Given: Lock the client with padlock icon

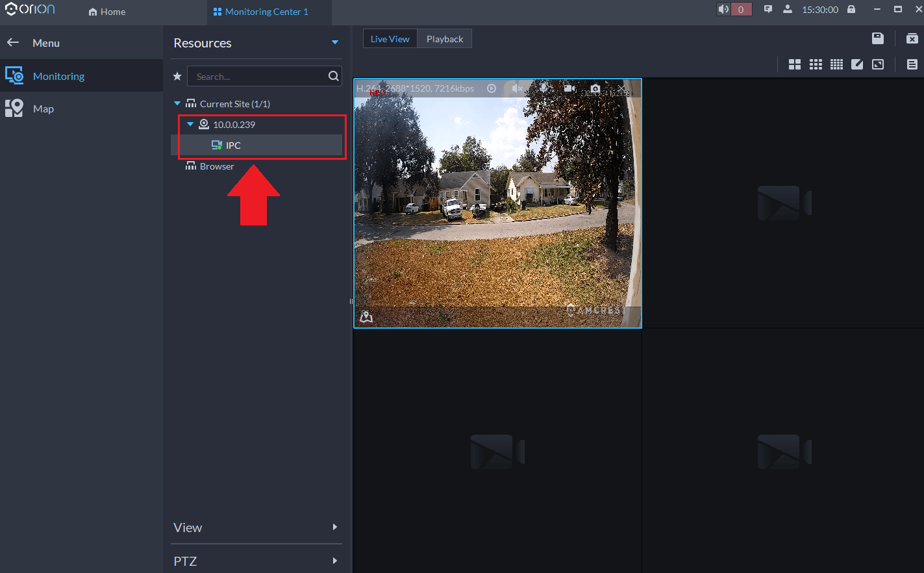Looking at the screenshot, I should click(851, 10).
